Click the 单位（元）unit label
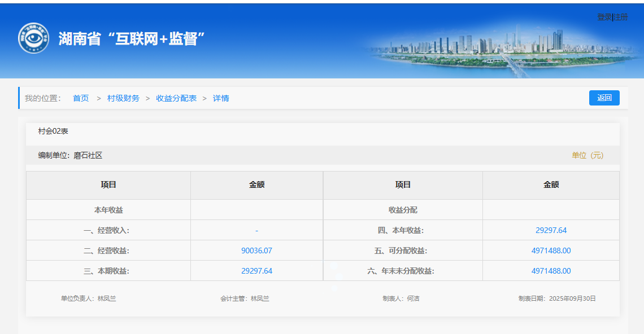Screen dimensions: 644x334 [x=588, y=155]
